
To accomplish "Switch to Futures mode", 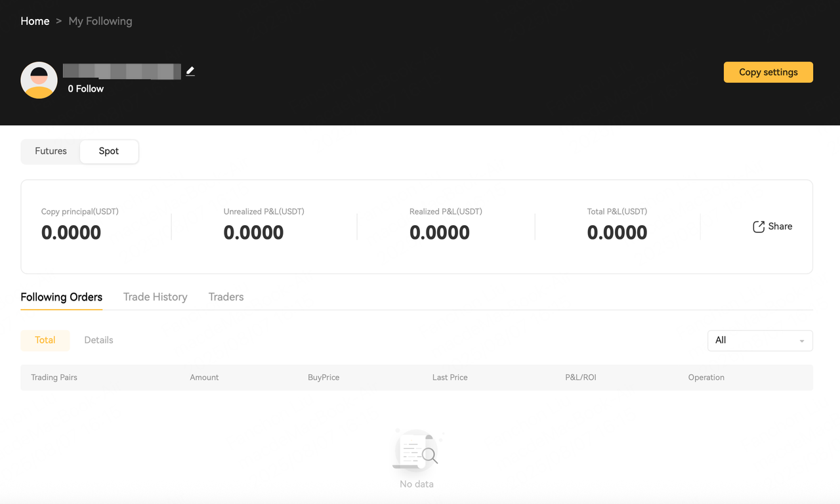I will coord(51,151).
